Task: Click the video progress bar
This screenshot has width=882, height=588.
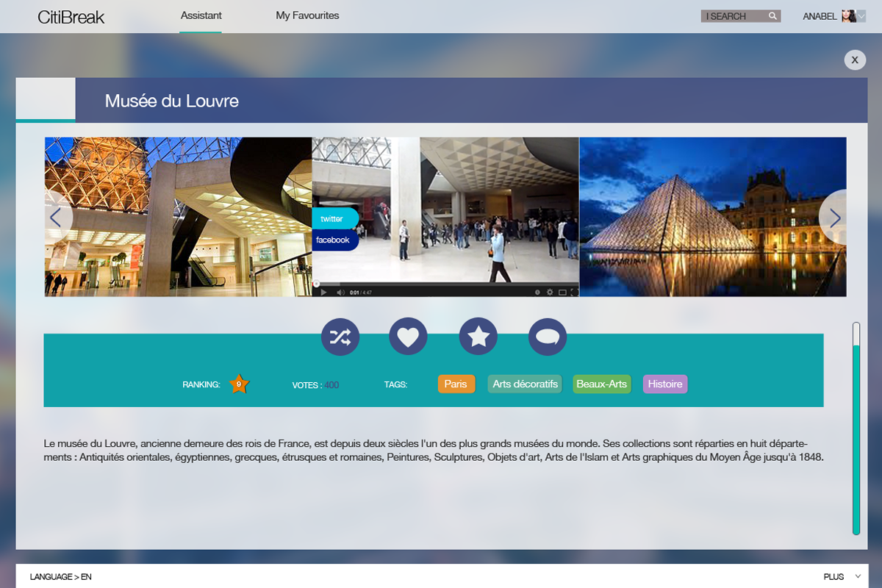Action: (445, 284)
